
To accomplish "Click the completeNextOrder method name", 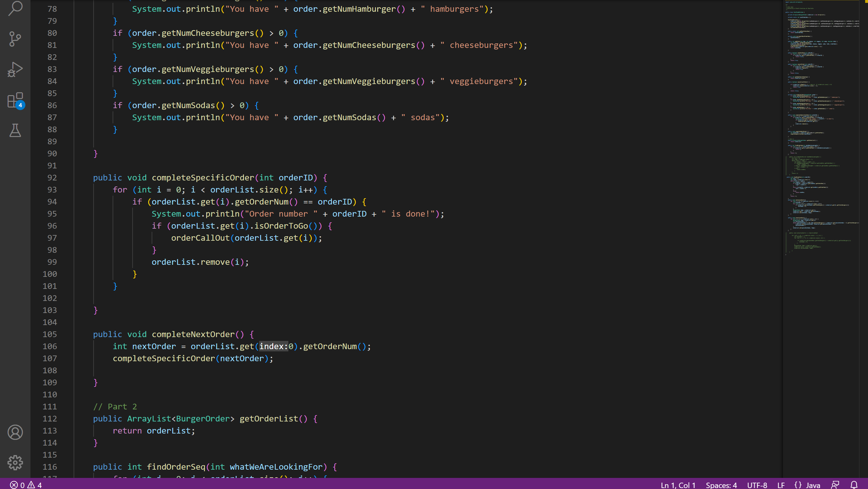I will point(193,334).
